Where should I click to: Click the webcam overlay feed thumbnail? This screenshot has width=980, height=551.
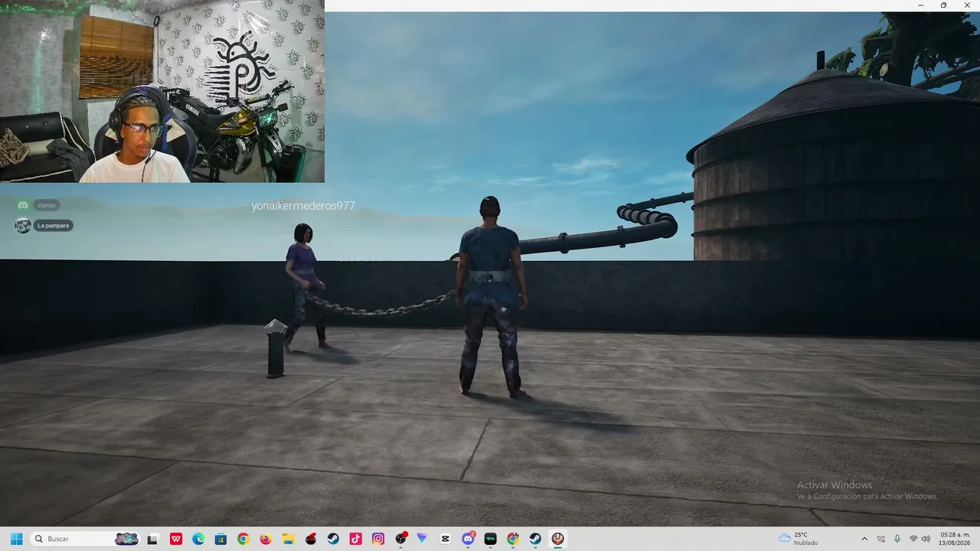point(162,91)
